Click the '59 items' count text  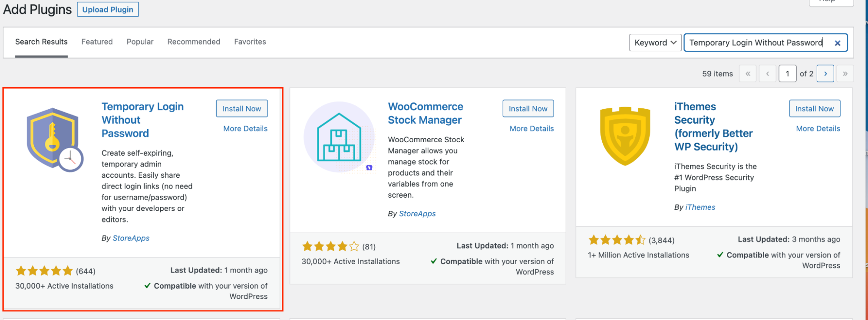pyautogui.click(x=717, y=74)
